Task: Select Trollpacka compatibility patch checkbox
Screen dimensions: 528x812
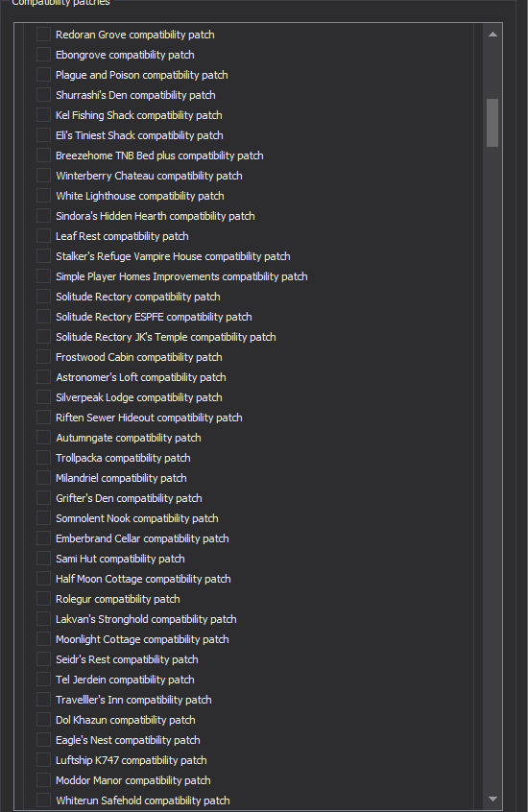Action: (x=43, y=458)
